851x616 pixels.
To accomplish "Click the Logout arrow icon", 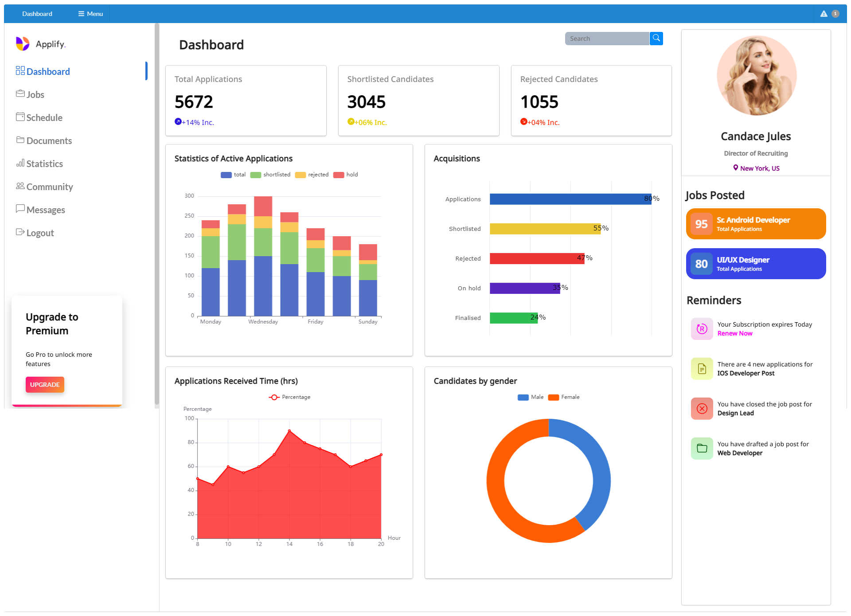I will (x=20, y=232).
